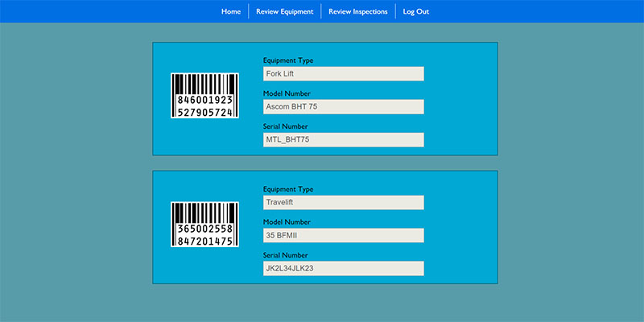This screenshot has width=644, height=322.
Task: Select the Equipment Type field showing Travelift
Action: [x=343, y=203]
